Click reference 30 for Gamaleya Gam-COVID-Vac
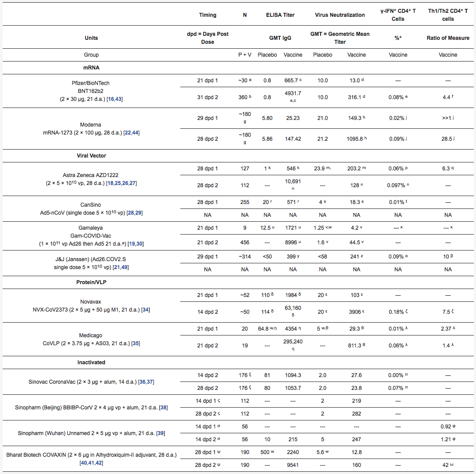 pyautogui.click(x=139, y=244)
